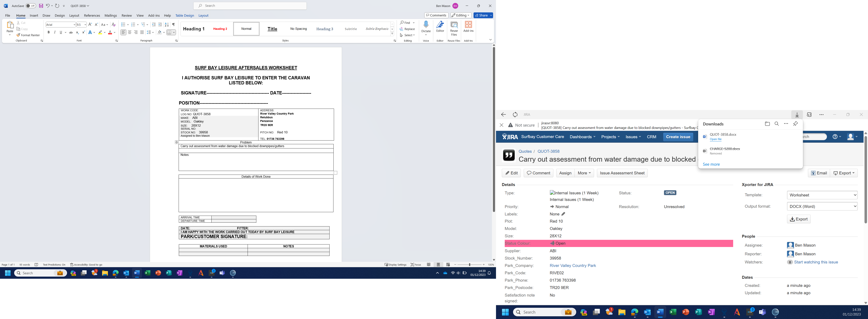Toggle AutoSave switch
This screenshot has height=319, width=868.
pos(30,6)
